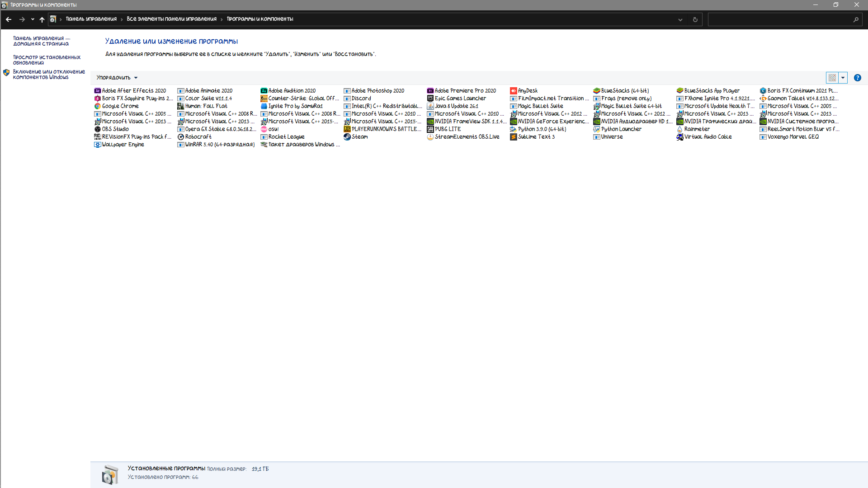Open OBS Studio

point(115,129)
